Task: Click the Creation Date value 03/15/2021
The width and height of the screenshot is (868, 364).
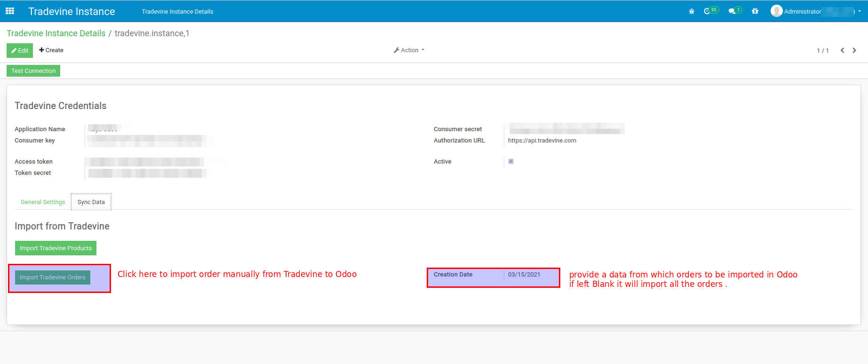Action: pyautogui.click(x=524, y=275)
